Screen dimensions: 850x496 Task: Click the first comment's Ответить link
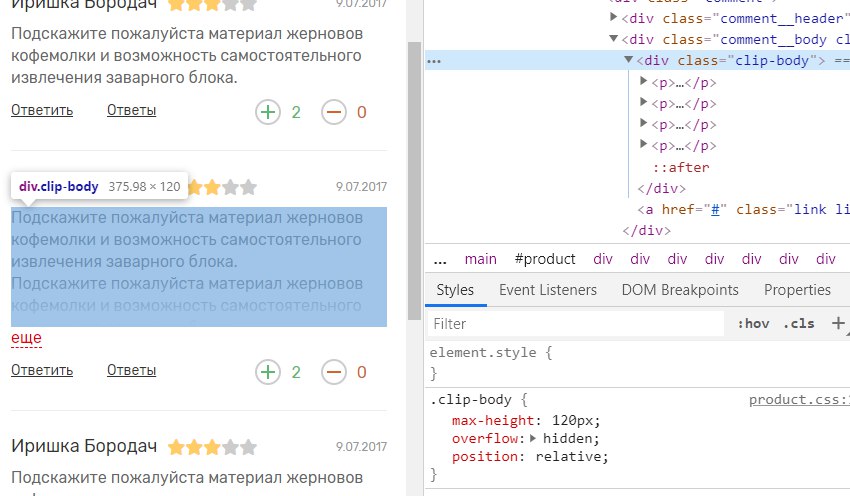42,110
